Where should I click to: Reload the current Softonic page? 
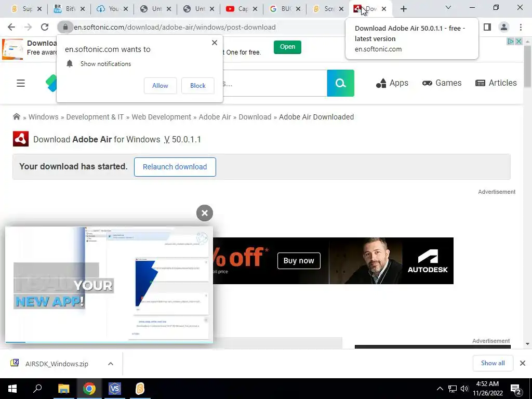[x=45, y=27]
